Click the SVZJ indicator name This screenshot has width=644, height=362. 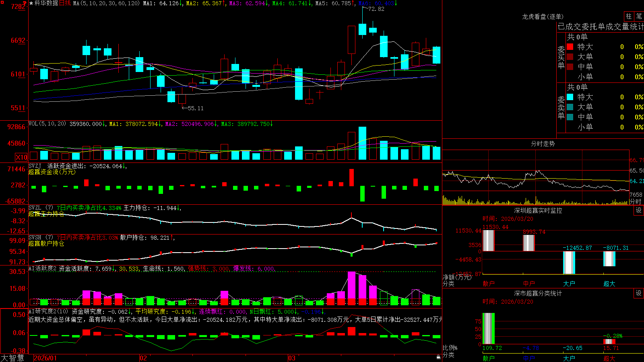pyautogui.click(x=35, y=166)
